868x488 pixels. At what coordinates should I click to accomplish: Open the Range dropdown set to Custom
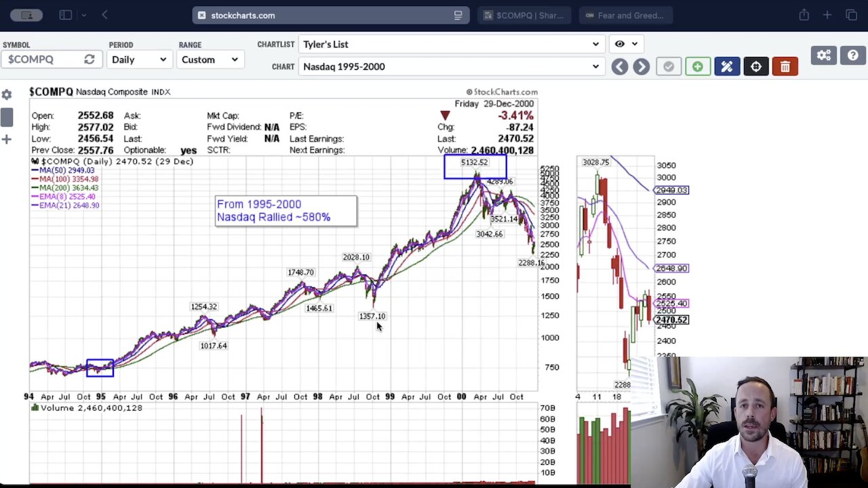(x=210, y=60)
